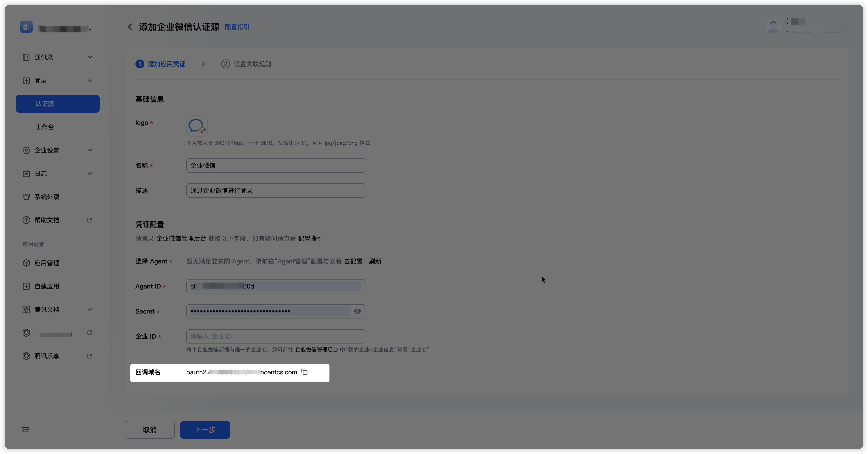
Task: Click the 自建应用 plus icon
Action: pos(26,286)
